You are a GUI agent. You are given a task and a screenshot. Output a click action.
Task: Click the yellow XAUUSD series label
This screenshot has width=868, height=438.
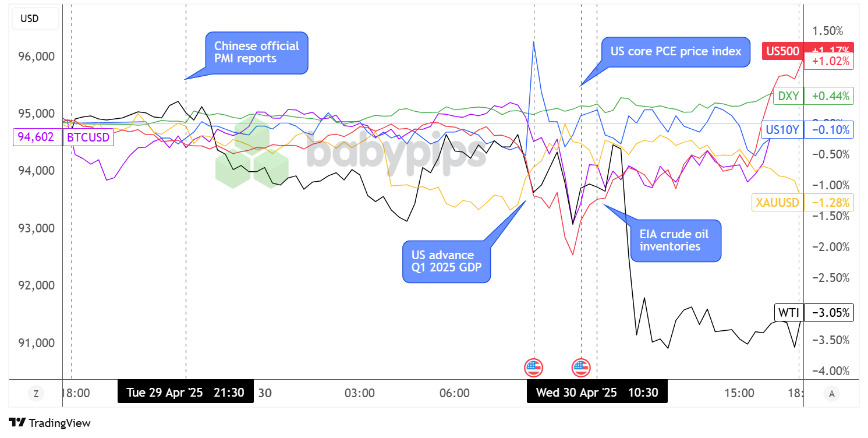coord(777,202)
